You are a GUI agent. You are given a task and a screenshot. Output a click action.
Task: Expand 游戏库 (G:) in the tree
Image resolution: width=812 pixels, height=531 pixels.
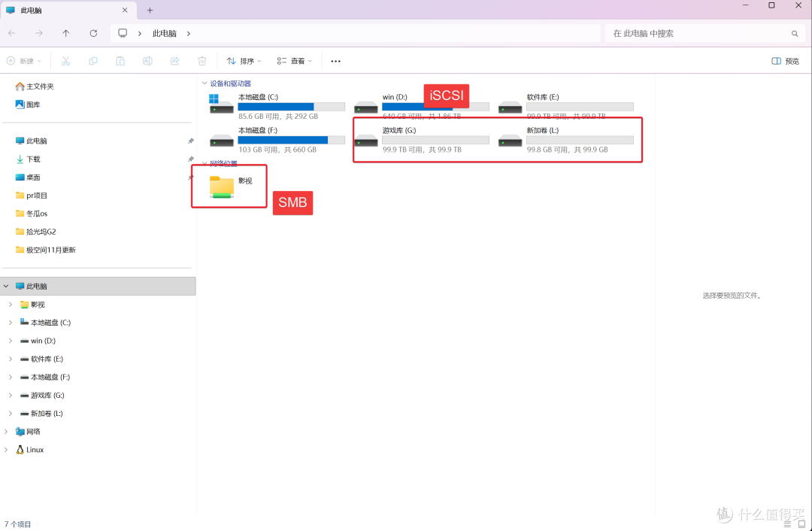pos(11,396)
